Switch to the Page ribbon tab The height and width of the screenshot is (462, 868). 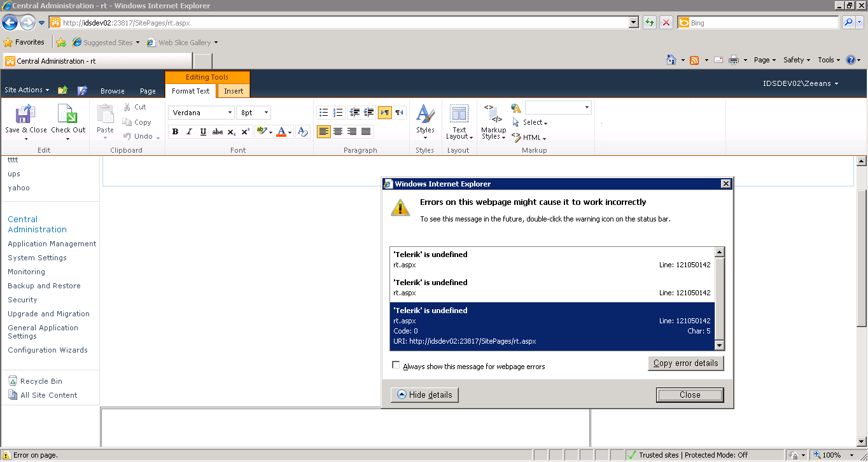[148, 91]
